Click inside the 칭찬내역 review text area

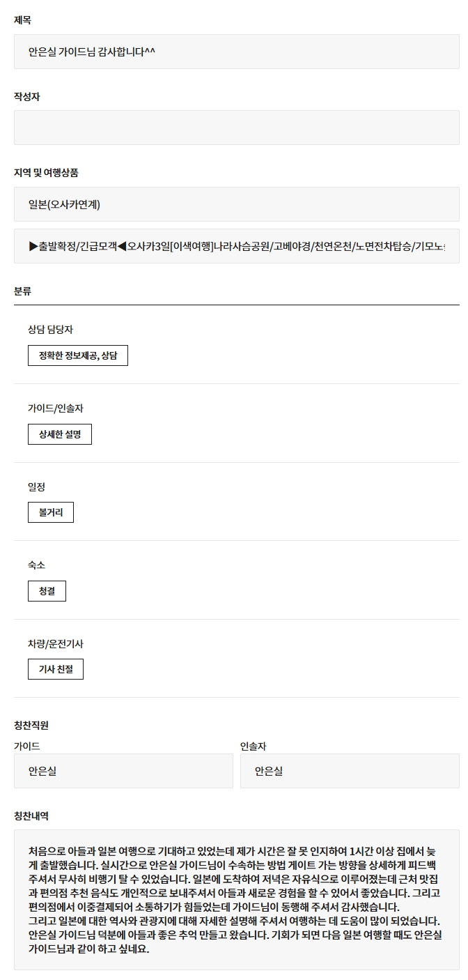[236, 899]
